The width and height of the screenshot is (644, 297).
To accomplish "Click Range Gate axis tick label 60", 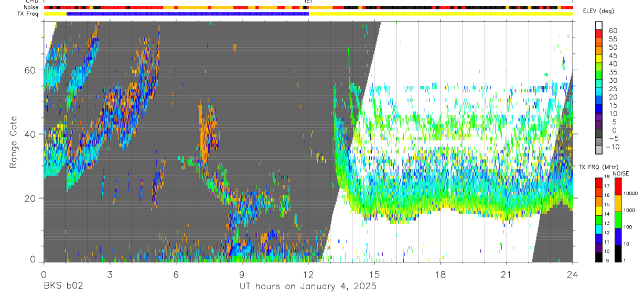I will 31,70.
